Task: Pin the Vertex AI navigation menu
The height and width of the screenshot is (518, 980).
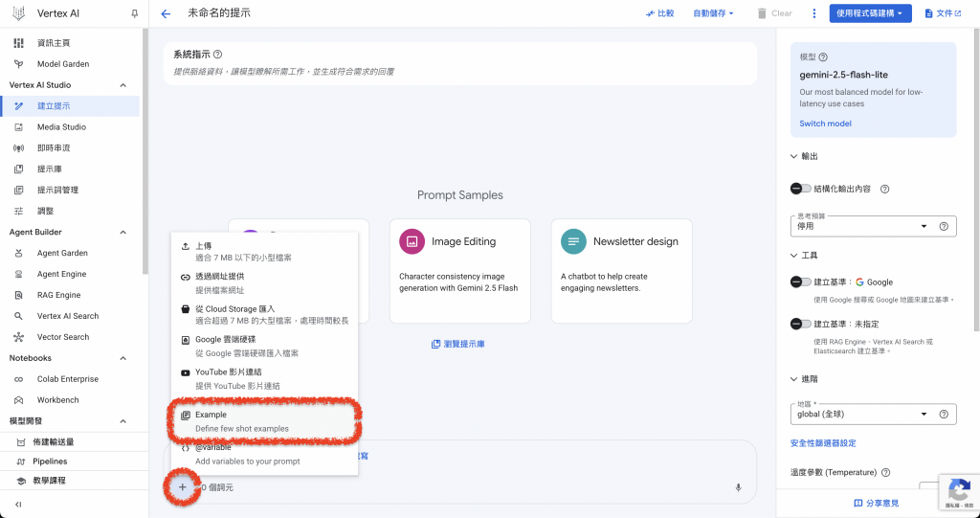Action: [134, 13]
